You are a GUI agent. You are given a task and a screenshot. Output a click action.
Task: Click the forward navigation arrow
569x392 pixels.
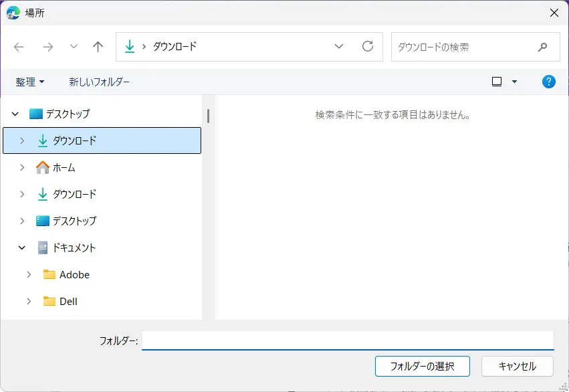click(47, 47)
